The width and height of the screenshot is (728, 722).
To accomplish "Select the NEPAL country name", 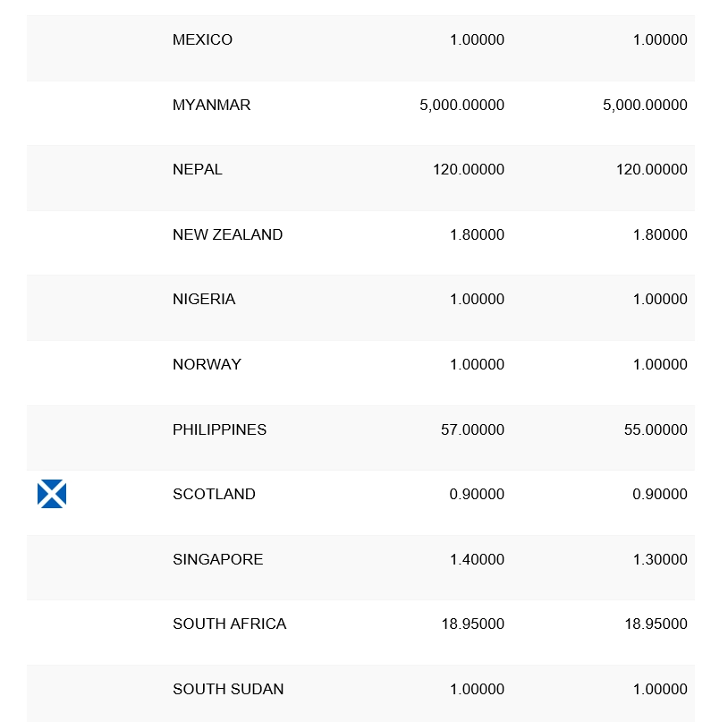I will [x=198, y=170].
